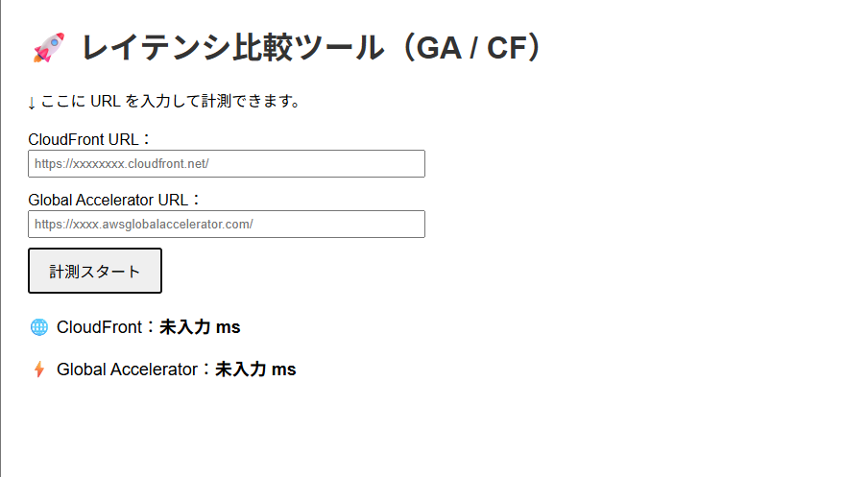Image resolution: width=868 pixels, height=477 pixels.
Task: Click the '(GA / CF)' part of the title
Action: pos(470,47)
